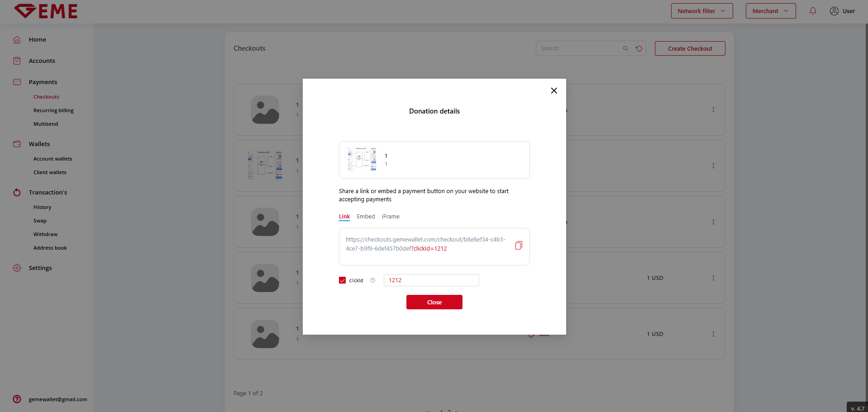The width and height of the screenshot is (868, 412).
Task: Click the donation thumbnail image in dialog
Action: [362, 159]
